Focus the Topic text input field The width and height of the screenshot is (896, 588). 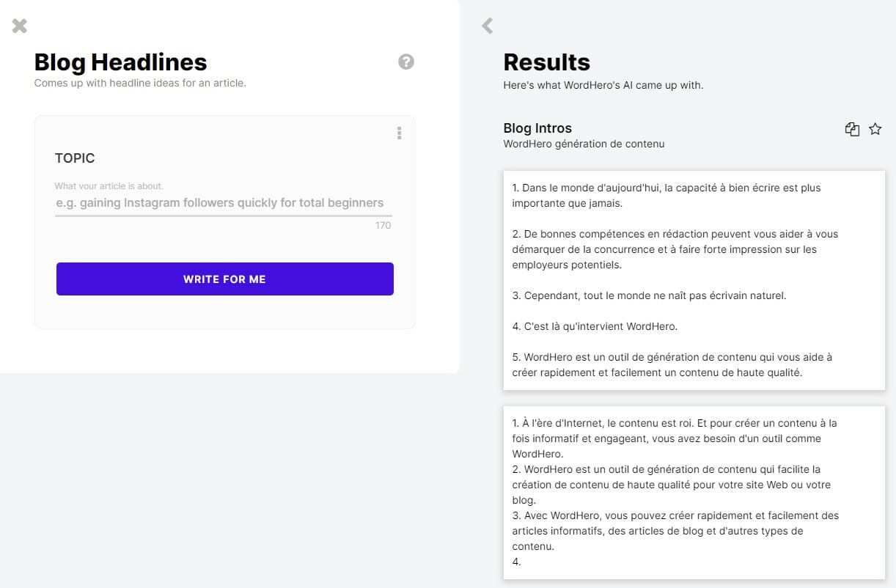pos(224,203)
